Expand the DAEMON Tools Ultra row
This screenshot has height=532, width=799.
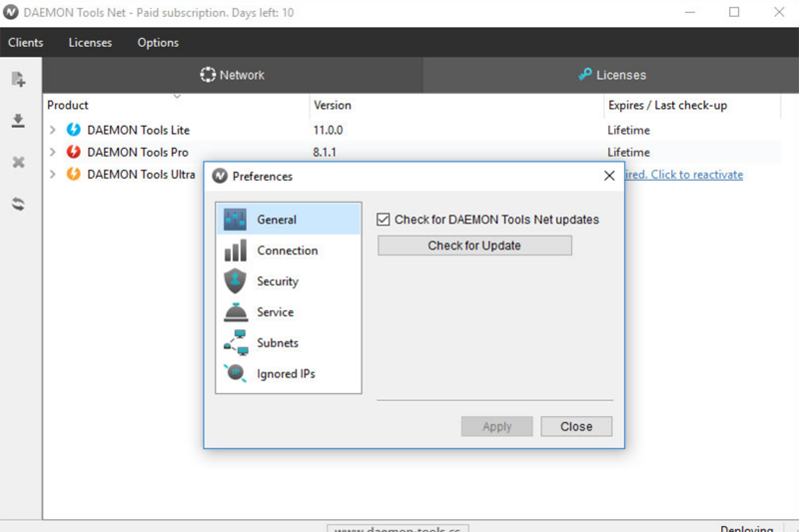click(53, 174)
